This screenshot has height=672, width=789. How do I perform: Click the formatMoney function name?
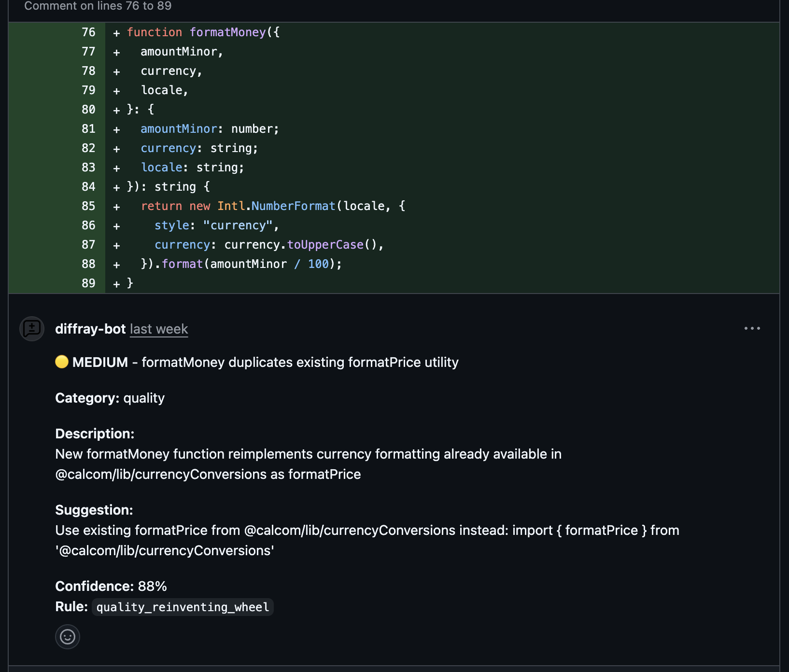click(227, 32)
